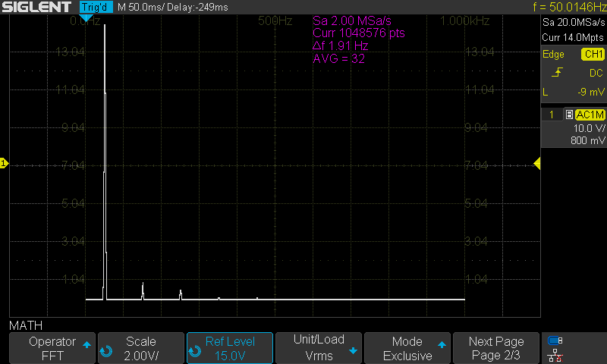
Task: Click the channel 1 ground level marker
Action: click(x=4, y=163)
